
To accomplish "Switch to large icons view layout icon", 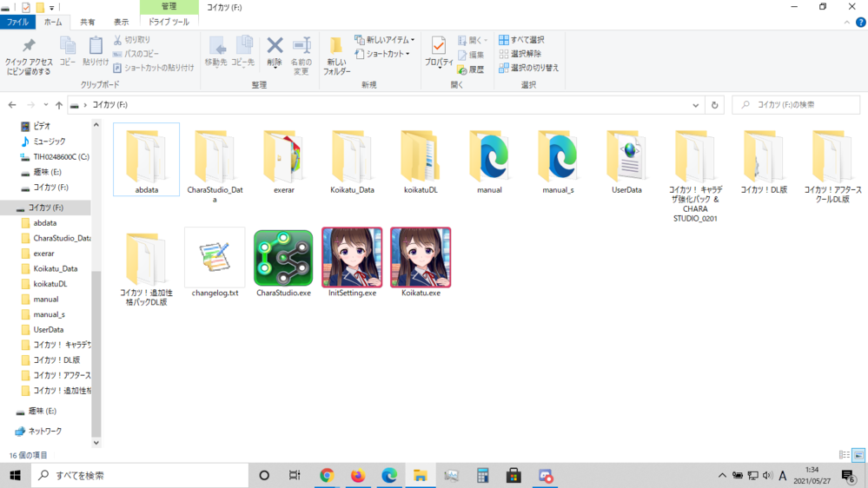I will (858, 455).
